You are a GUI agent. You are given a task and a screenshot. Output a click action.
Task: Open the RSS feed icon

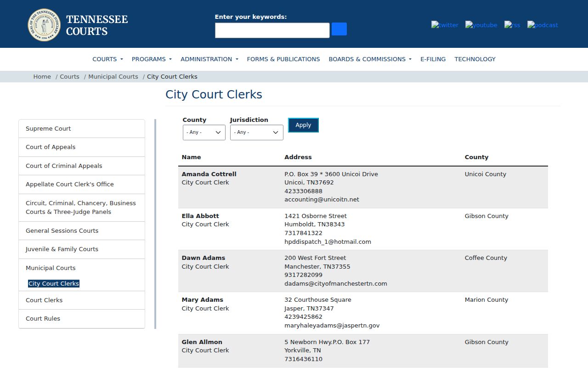click(512, 25)
